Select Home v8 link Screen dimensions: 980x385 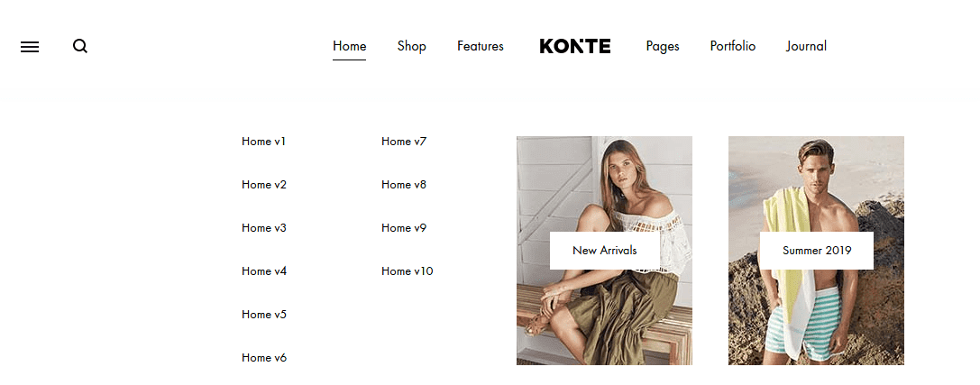404,184
